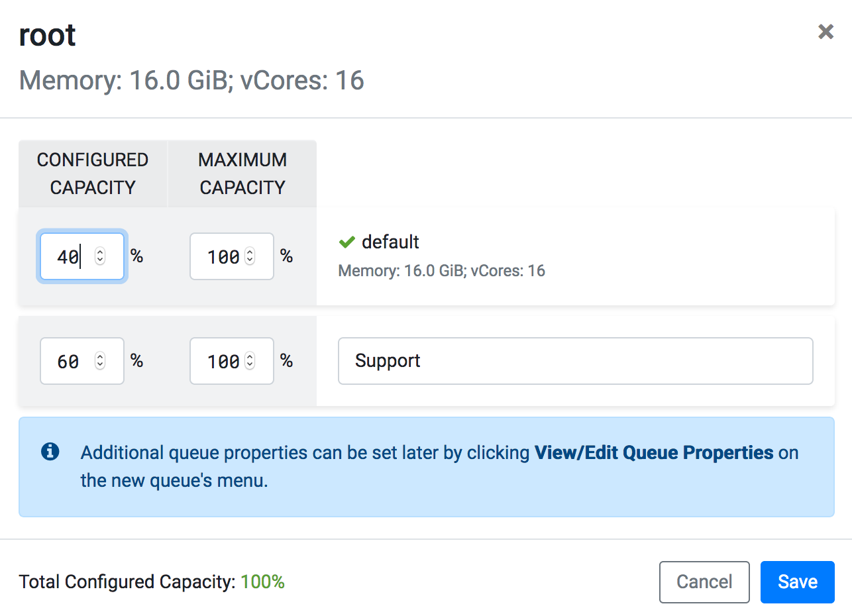The image size is (852, 616).
Task: Select the default queue name label
Action: click(390, 242)
